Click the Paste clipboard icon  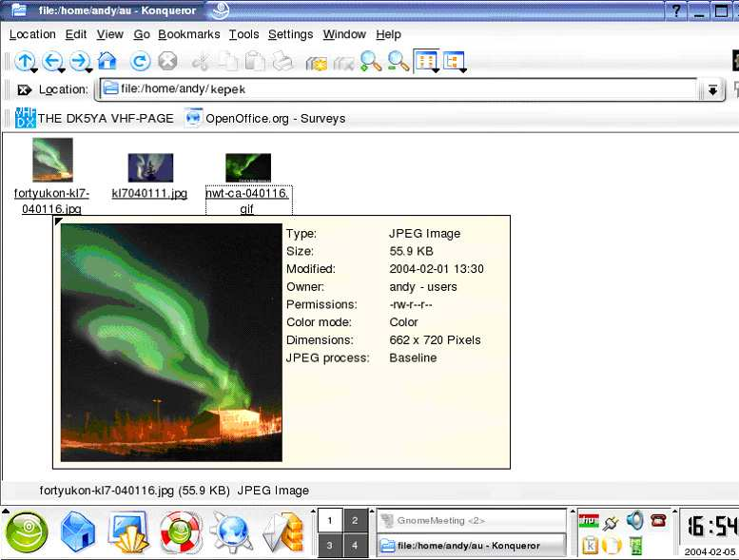255,62
